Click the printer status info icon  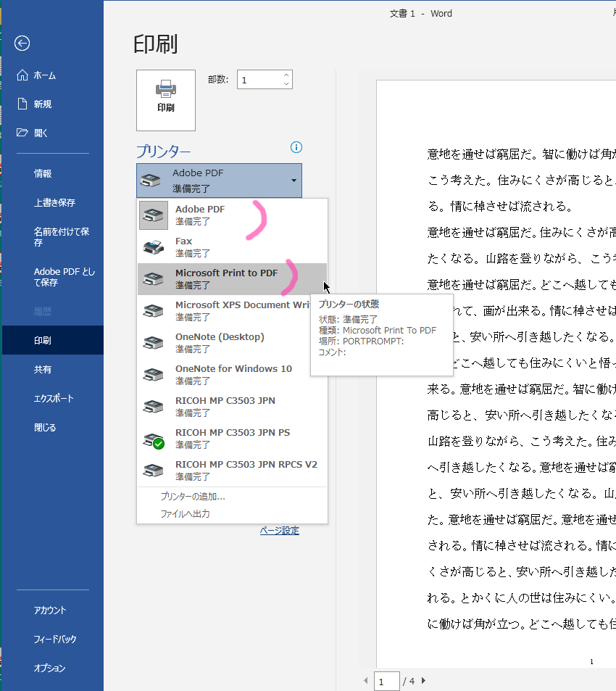[296, 147]
